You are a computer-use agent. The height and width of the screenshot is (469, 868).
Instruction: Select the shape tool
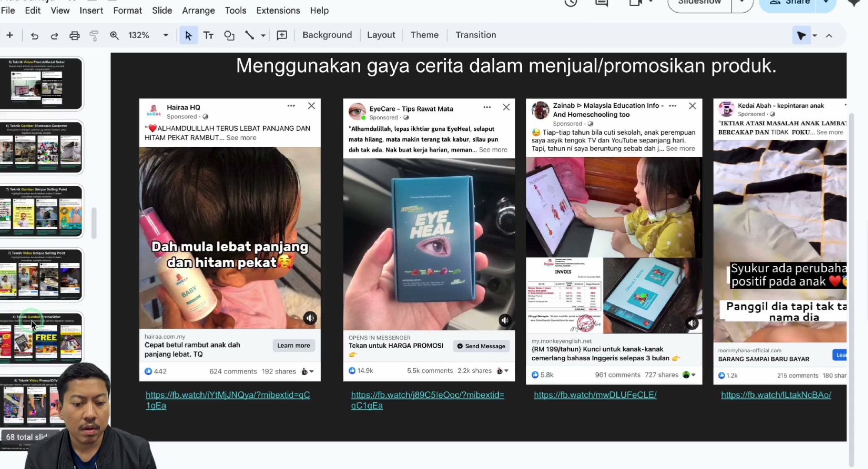click(x=229, y=35)
